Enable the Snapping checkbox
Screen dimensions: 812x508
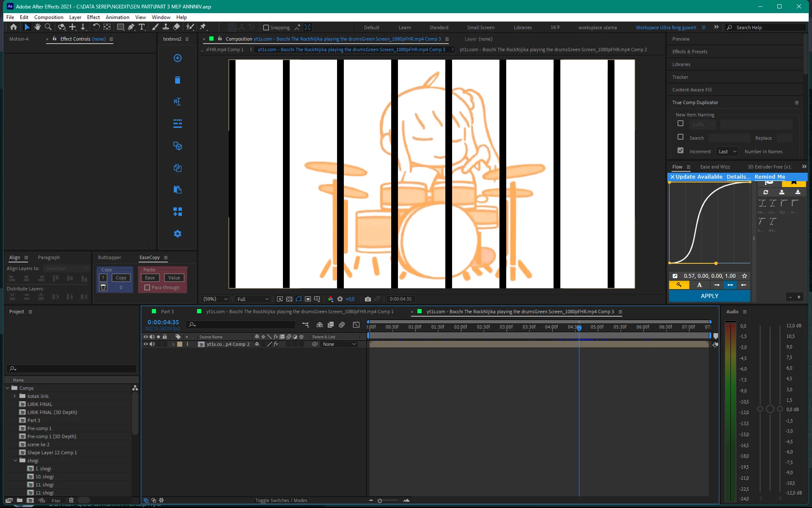coord(266,28)
